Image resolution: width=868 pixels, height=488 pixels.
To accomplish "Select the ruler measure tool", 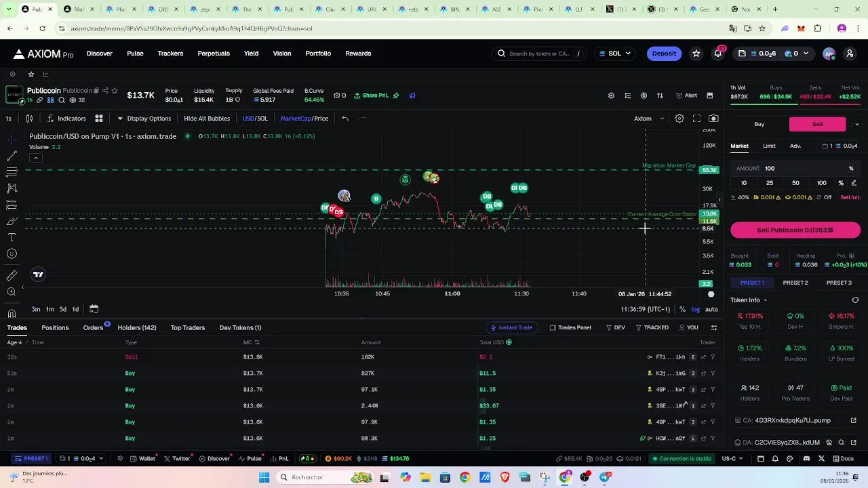I will (x=12, y=275).
